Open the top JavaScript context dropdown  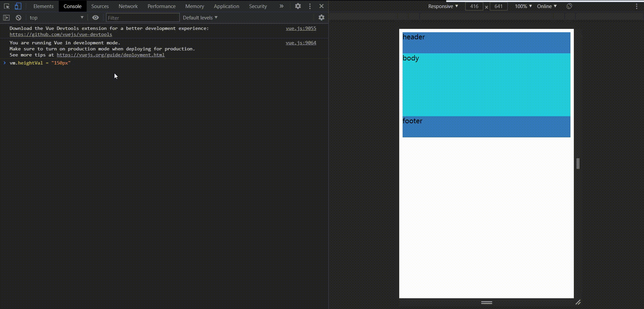tap(56, 17)
